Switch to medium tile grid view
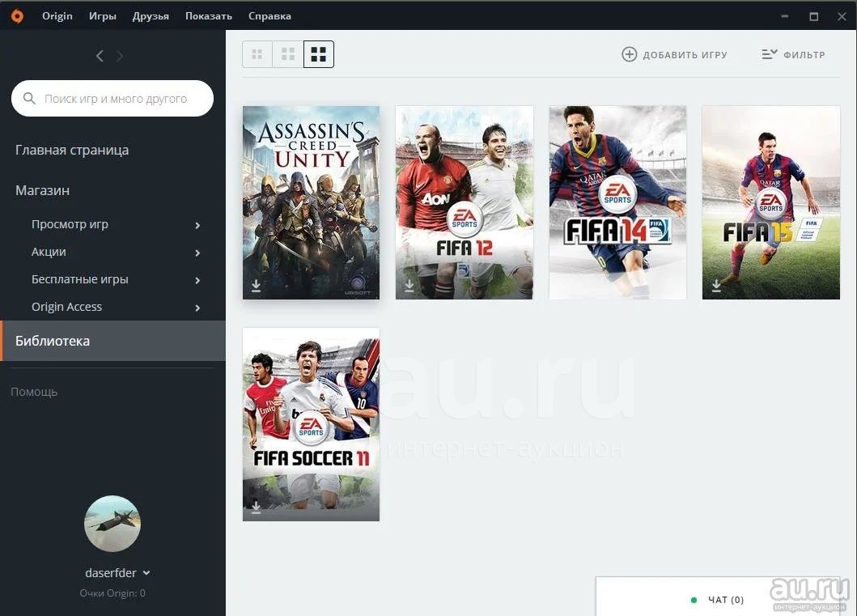The image size is (857, 616). (x=288, y=54)
